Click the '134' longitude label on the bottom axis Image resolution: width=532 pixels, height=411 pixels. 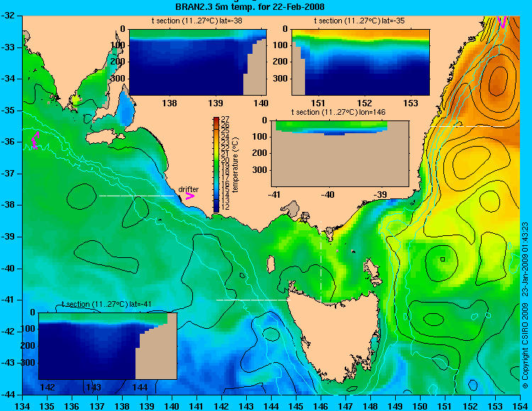(23, 406)
